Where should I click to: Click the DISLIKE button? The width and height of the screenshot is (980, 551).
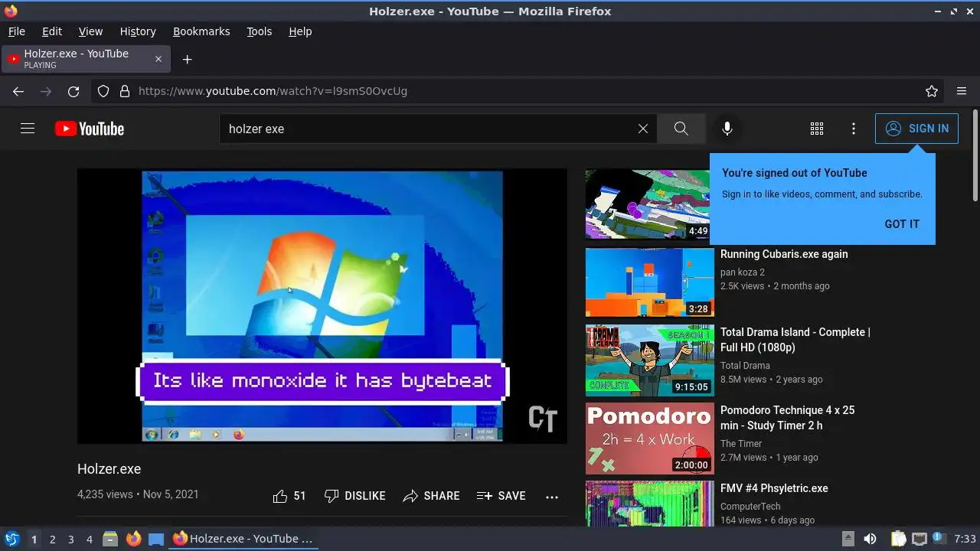click(354, 496)
